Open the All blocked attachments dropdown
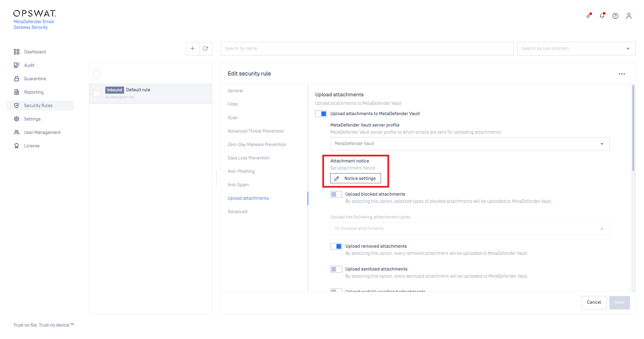Screen dimensions: 644x339 pyautogui.click(x=470, y=229)
